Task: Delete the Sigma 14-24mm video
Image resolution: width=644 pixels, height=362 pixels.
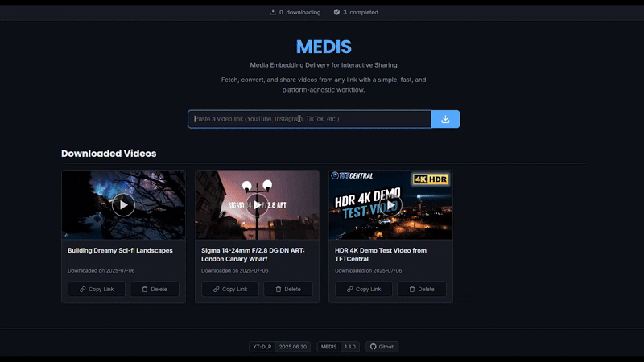Action: click(288, 289)
